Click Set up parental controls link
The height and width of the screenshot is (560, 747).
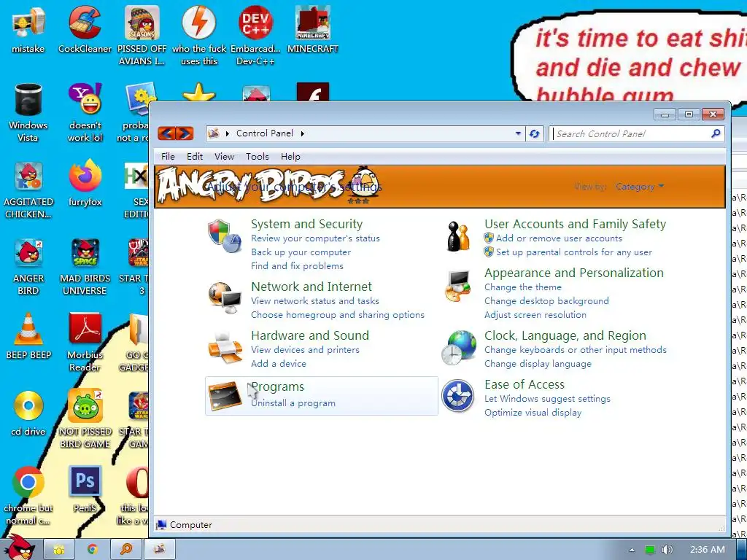574,252
